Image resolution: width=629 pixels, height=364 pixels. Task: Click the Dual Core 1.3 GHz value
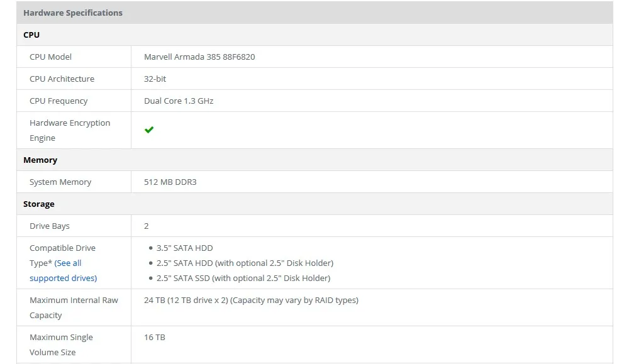pyautogui.click(x=179, y=101)
